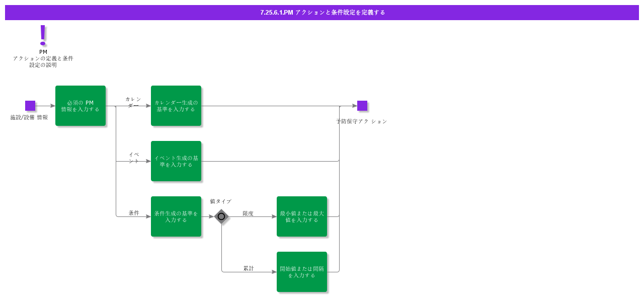
Task: Click the アクションの定義と条件設定の説明 note text
Action: 43,61
